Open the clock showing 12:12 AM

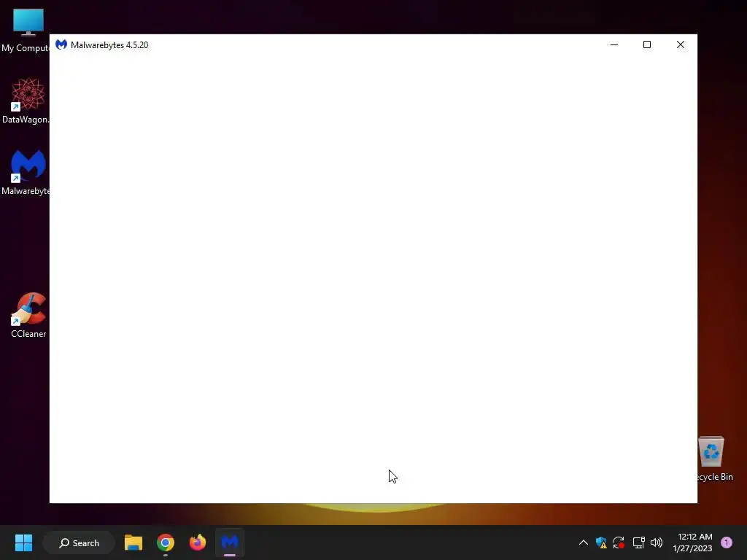click(x=692, y=542)
